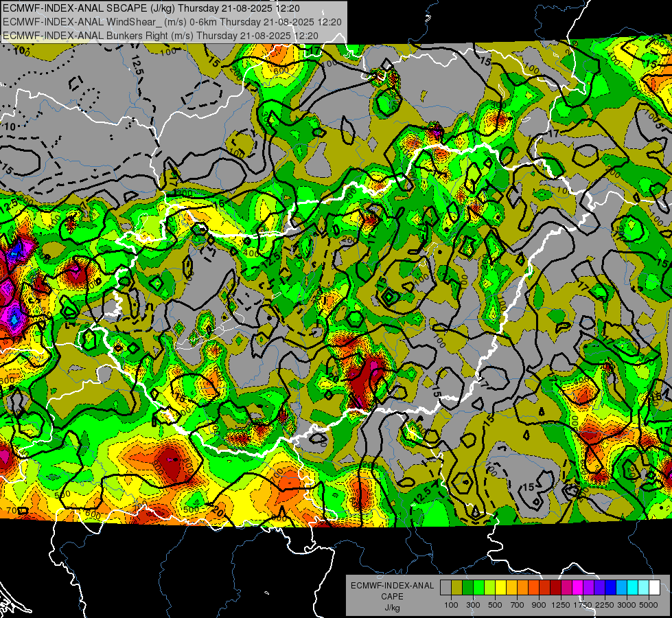672x618 pixels.
Task: Pick the dark green legend swatch before 300
Action: pos(468,588)
